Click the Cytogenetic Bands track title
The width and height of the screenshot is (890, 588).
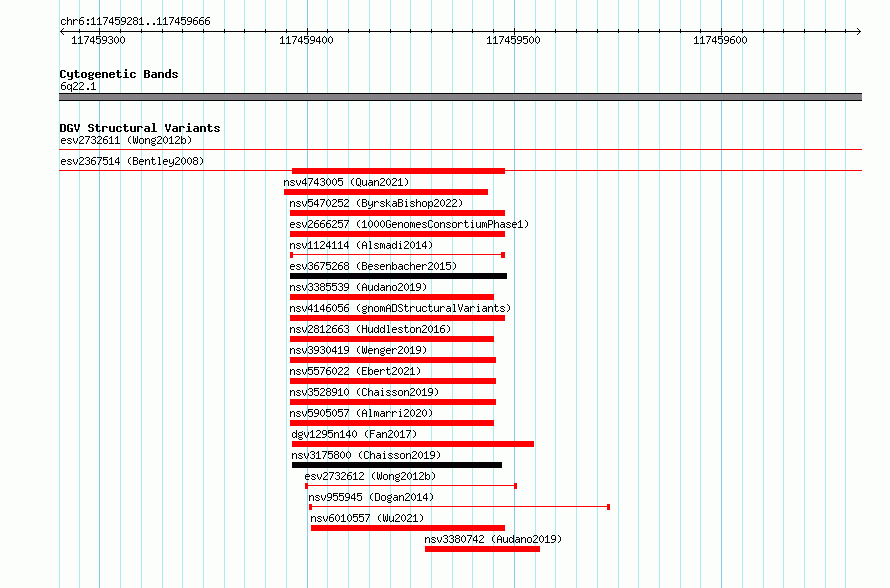(x=119, y=74)
